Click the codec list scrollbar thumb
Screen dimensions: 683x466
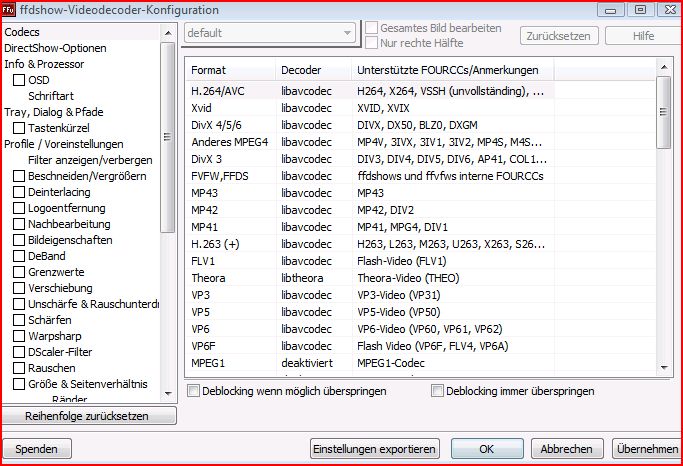click(663, 112)
